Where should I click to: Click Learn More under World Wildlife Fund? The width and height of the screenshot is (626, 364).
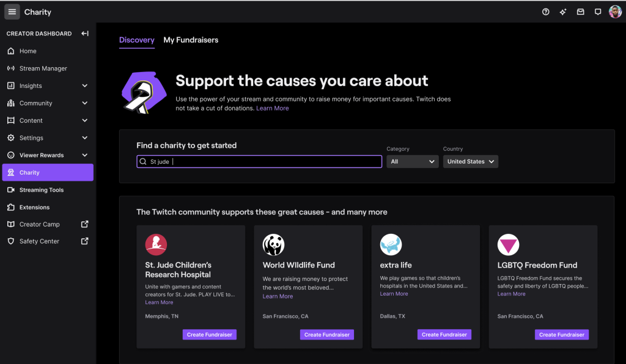[x=278, y=296]
